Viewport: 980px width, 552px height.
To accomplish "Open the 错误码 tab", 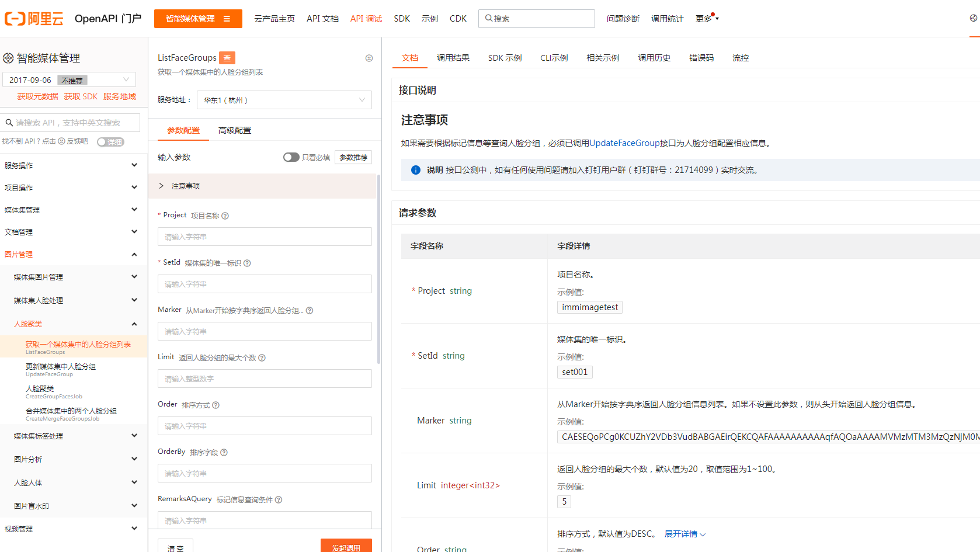I will [x=701, y=58].
